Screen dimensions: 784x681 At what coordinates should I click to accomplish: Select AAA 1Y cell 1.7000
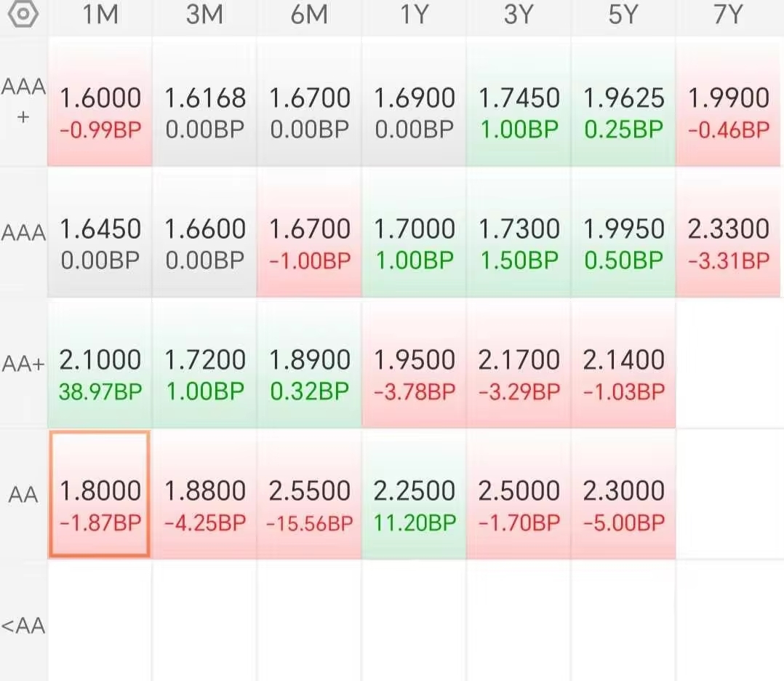click(x=414, y=232)
